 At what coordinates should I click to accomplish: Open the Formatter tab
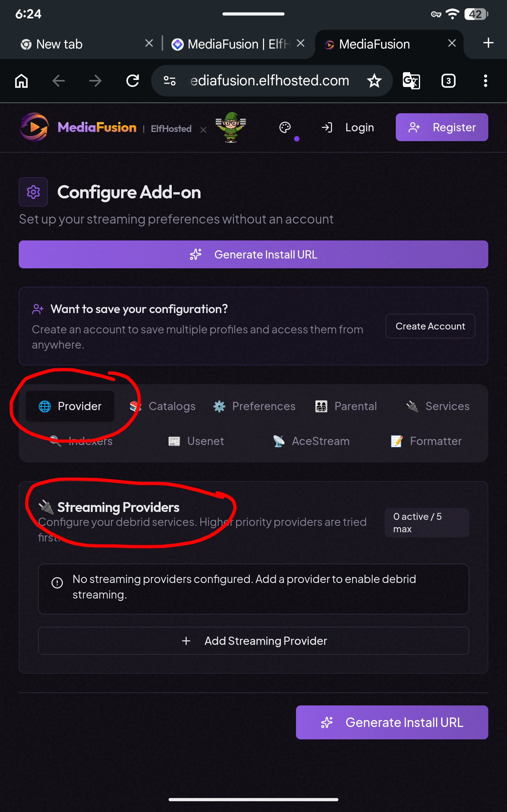(x=426, y=441)
